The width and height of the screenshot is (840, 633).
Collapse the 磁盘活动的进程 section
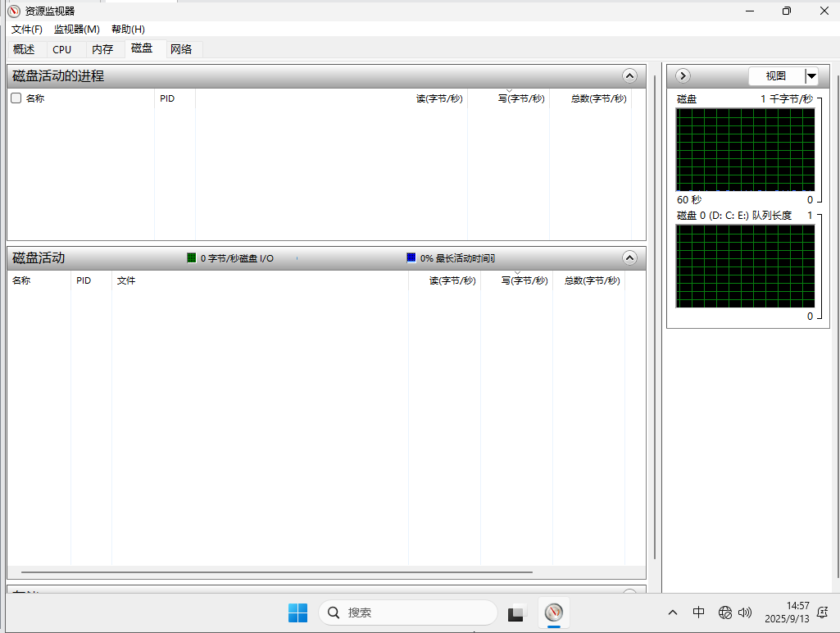tap(629, 76)
